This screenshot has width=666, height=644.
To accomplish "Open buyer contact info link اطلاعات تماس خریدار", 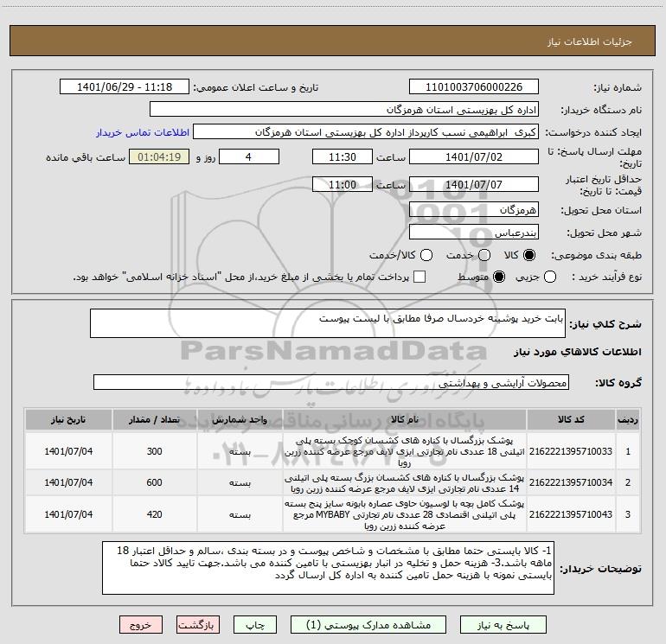I will tap(143, 132).
